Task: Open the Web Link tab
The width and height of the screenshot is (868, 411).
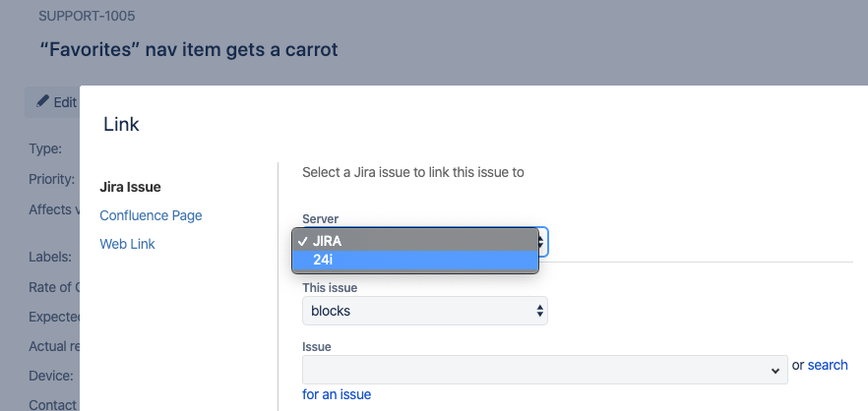Action: tap(127, 244)
